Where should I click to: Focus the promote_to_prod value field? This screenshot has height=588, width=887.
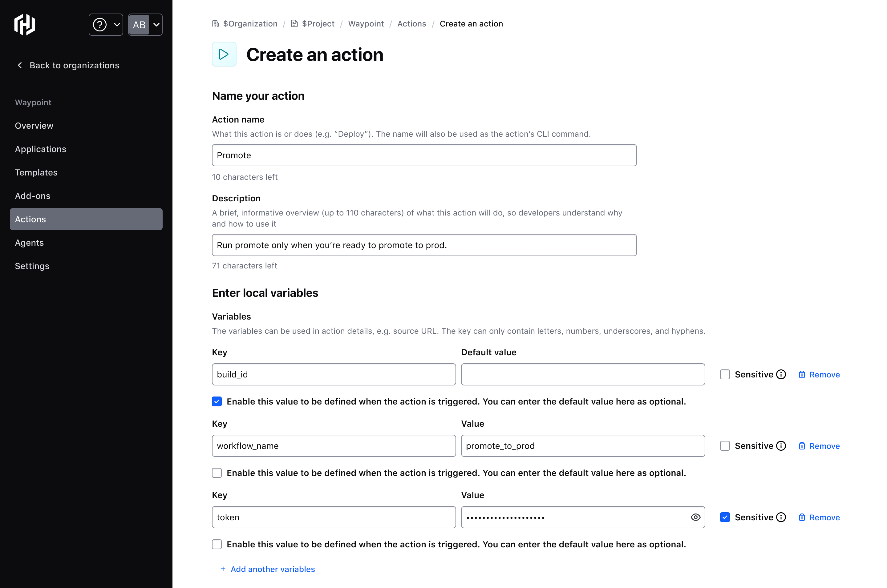583,445
